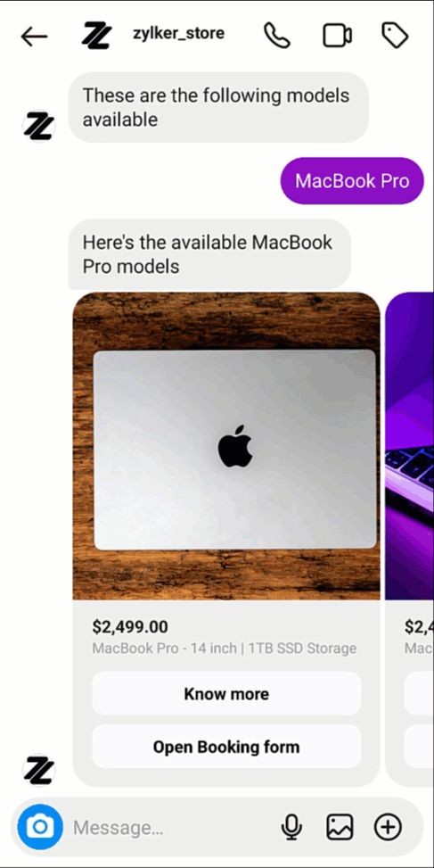Click the Know more button

226,694
